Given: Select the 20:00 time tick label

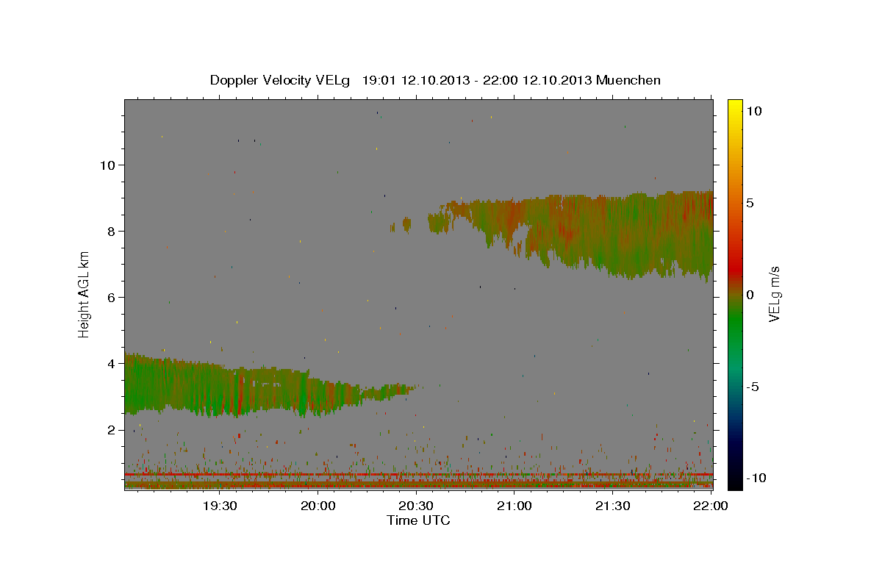Looking at the screenshot, I should click(318, 506).
